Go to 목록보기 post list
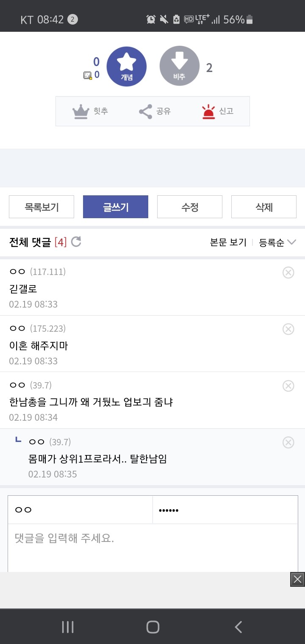 (42, 207)
